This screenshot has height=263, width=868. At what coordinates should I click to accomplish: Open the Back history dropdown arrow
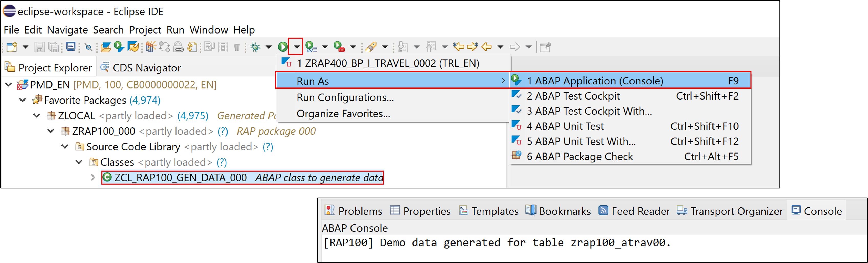coord(500,47)
